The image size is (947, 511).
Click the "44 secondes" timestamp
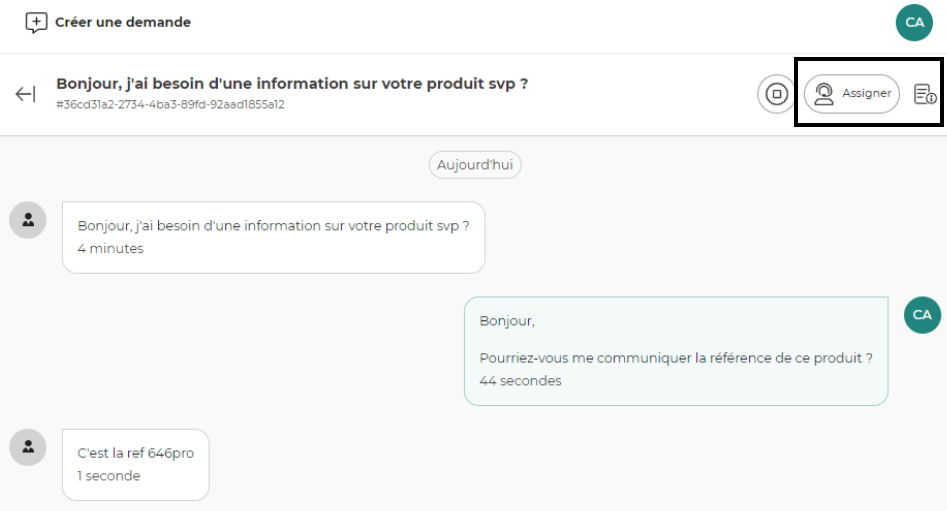tap(520, 381)
